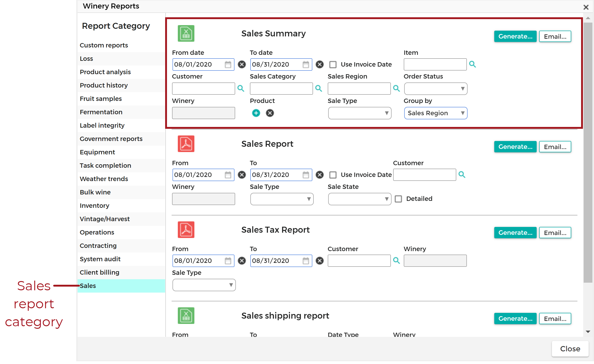Image resolution: width=594 pixels, height=364 pixels.
Task: Click the Sales Summary Excel icon
Action: point(186,33)
